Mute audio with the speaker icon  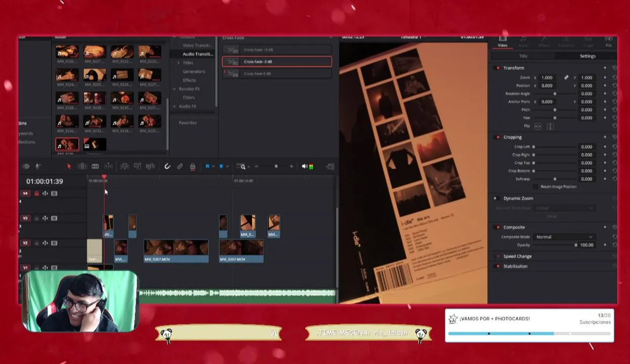pyautogui.click(x=305, y=166)
